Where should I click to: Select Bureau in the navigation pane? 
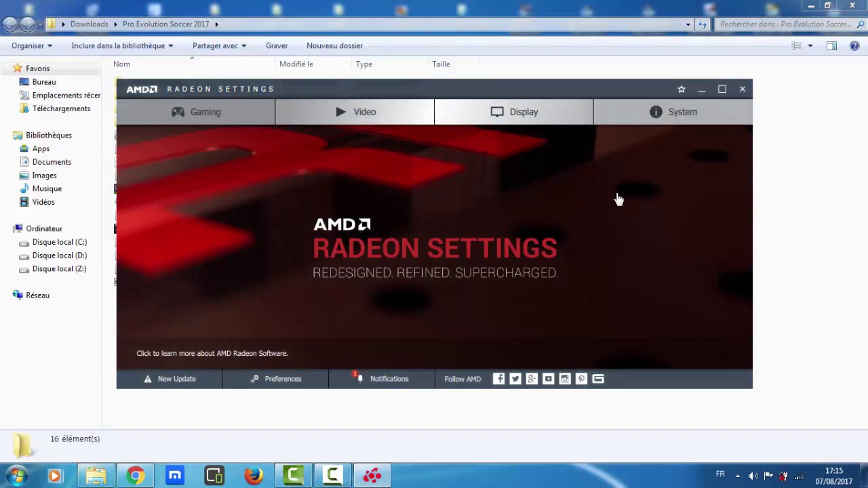click(44, 82)
